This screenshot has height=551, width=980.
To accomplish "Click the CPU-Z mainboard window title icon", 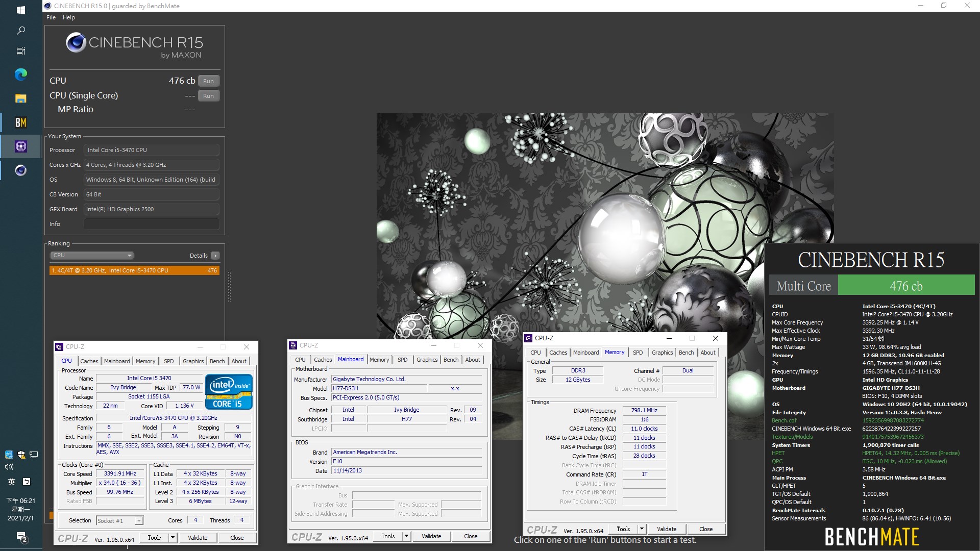I will (293, 345).
